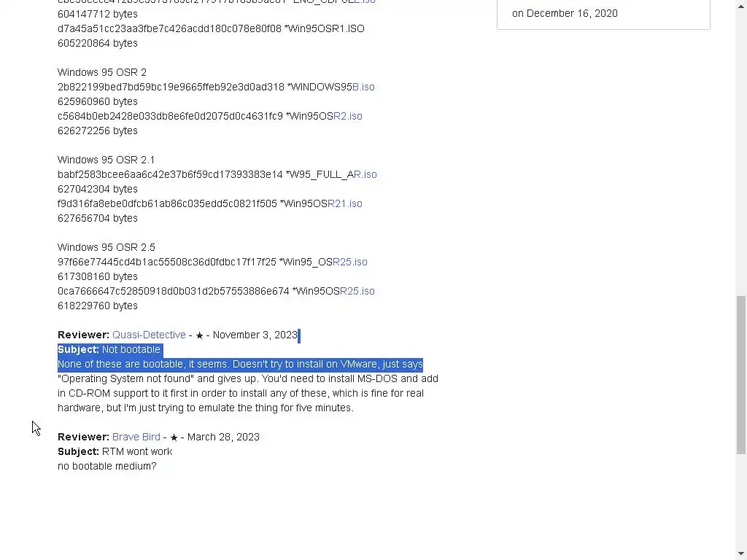Click the '626272256 bytes' size text

(98, 131)
